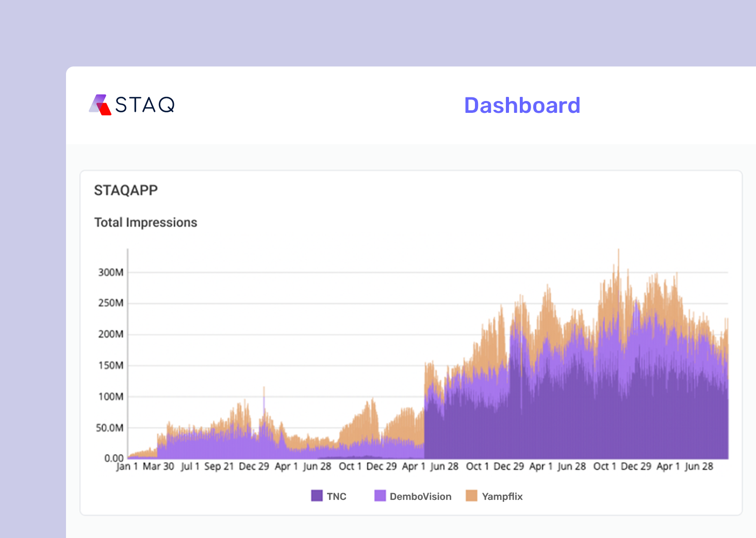The height and width of the screenshot is (538, 756).
Task: Click the Total Impressions heading
Action: (x=145, y=223)
